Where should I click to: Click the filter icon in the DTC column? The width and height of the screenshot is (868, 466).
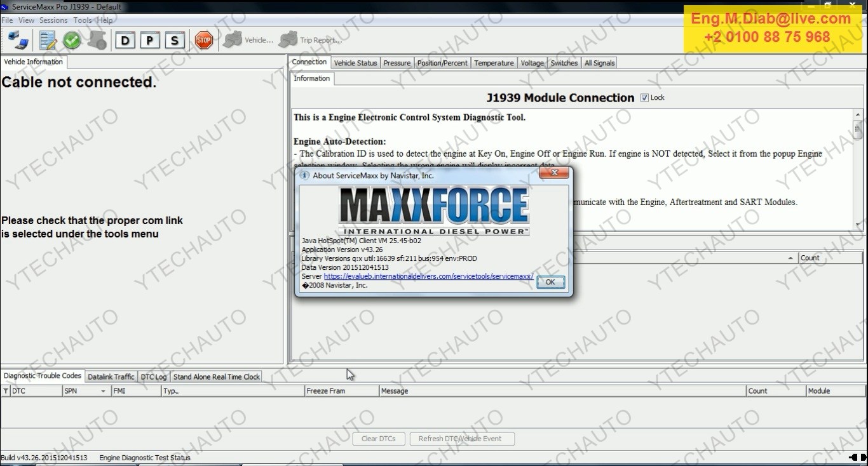point(4,390)
